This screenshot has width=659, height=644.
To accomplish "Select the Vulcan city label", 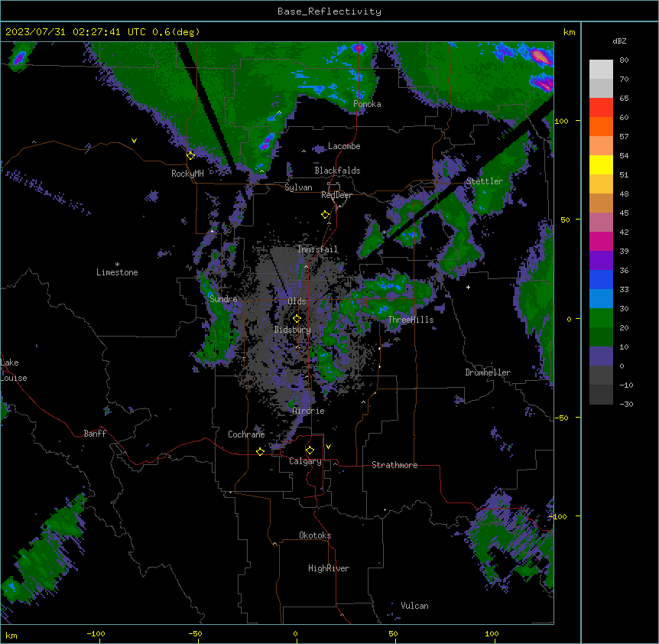I will click(415, 606).
